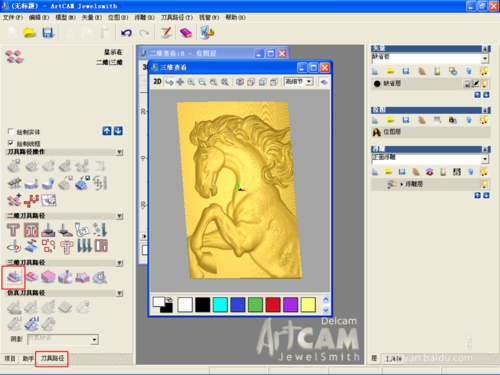Select the 2D profiling toolpath T icon

click(x=13, y=230)
